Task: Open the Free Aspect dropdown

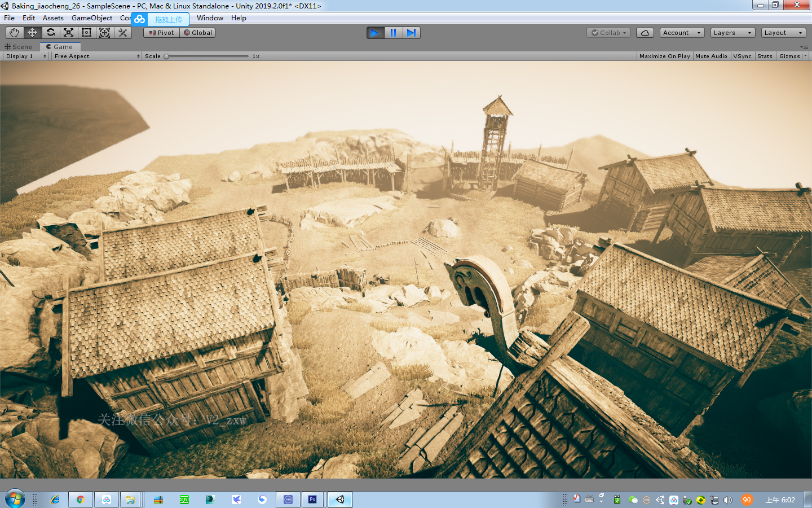Action: pos(97,56)
